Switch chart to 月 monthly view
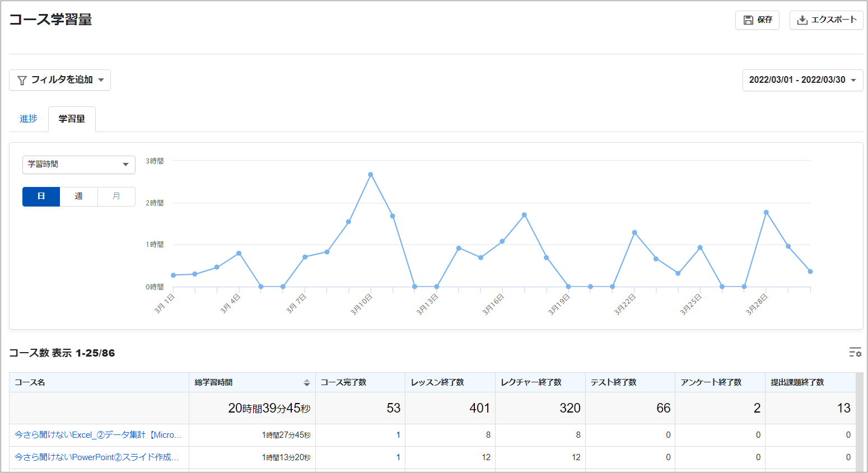This screenshot has height=473, width=868. click(x=116, y=196)
